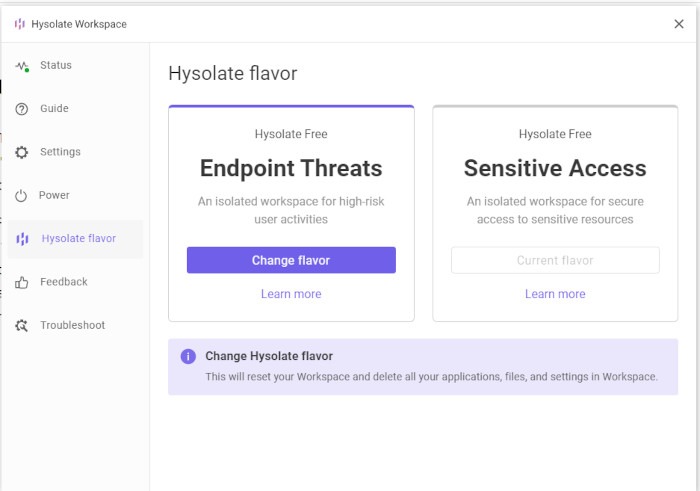Open the Feedback section
Image resolution: width=700 pixels, height=491 pixels.
coord(64,282)
